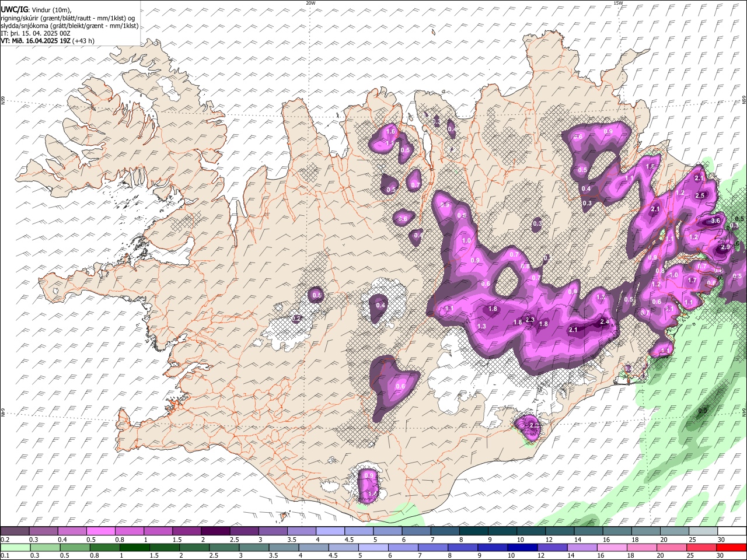Click the 'IT: þri. 15. 04. 2025 00Z' initial time line
This screenshot has height=560, width=747.
(36, 33)
